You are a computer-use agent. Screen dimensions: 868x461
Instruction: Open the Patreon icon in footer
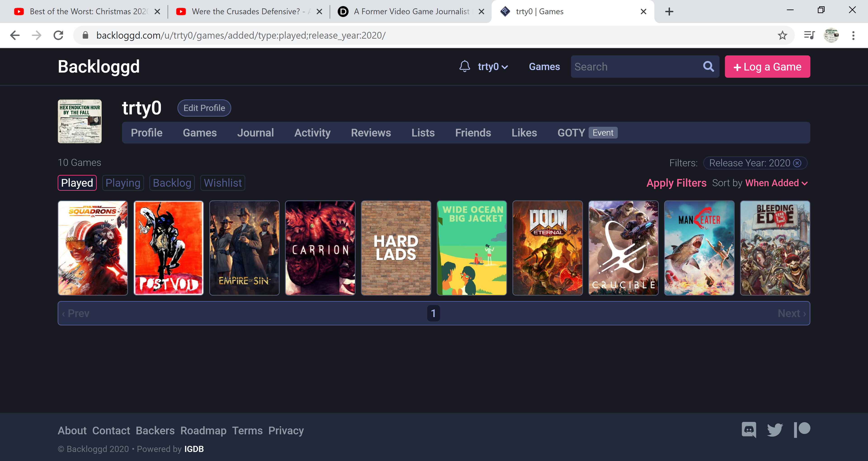point(802,430)
